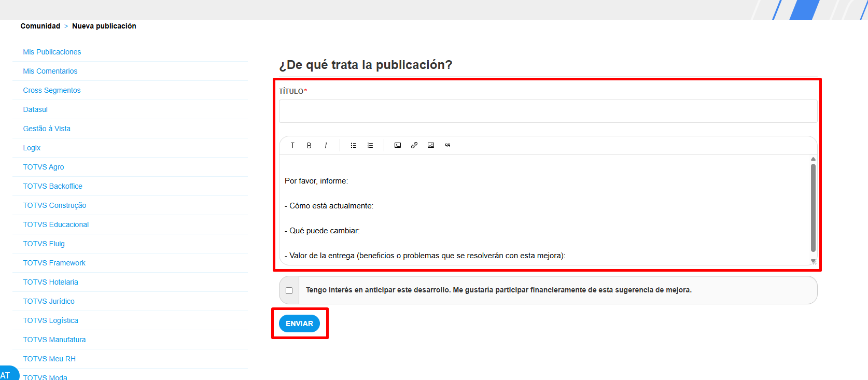The width and height of the screenshot is (868, 380).
Task: Open the TOTVS Moda topic
Action: click(45, 377)
